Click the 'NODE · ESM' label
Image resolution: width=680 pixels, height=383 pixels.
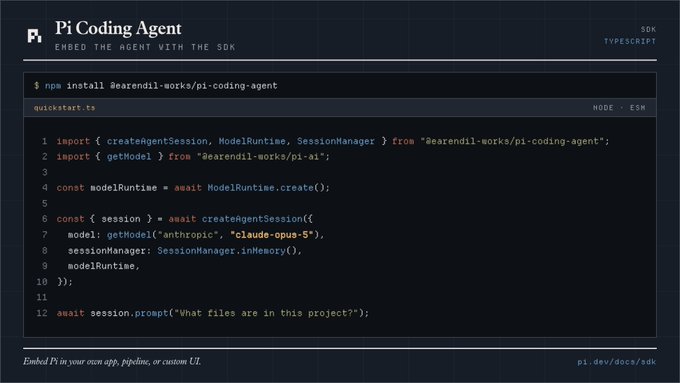tap(619, 108)
